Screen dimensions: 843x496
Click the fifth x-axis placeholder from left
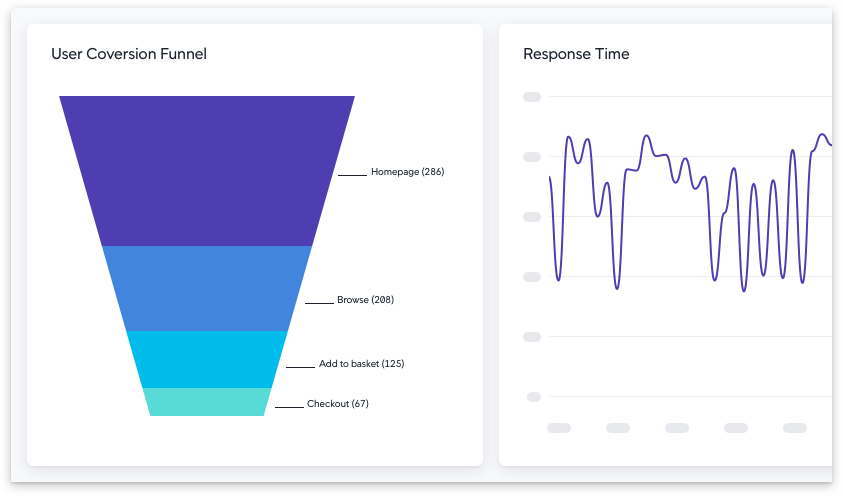pos(795,428)
